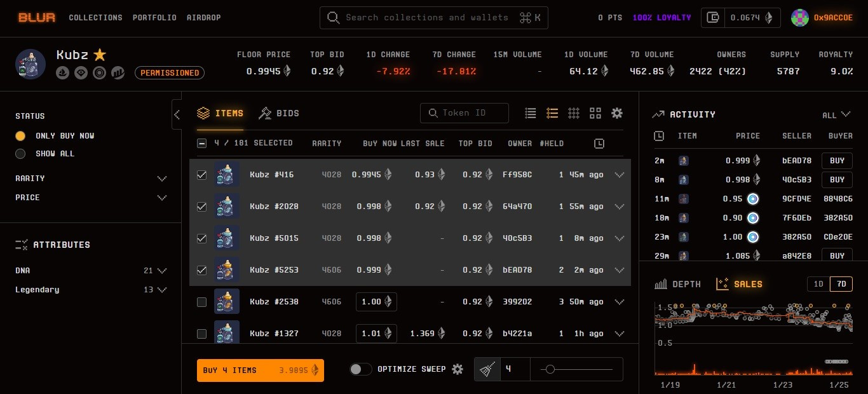Select the 1D chart range
Image resolution: width=868 pixels, height=394 pixels.
point(818,284)
